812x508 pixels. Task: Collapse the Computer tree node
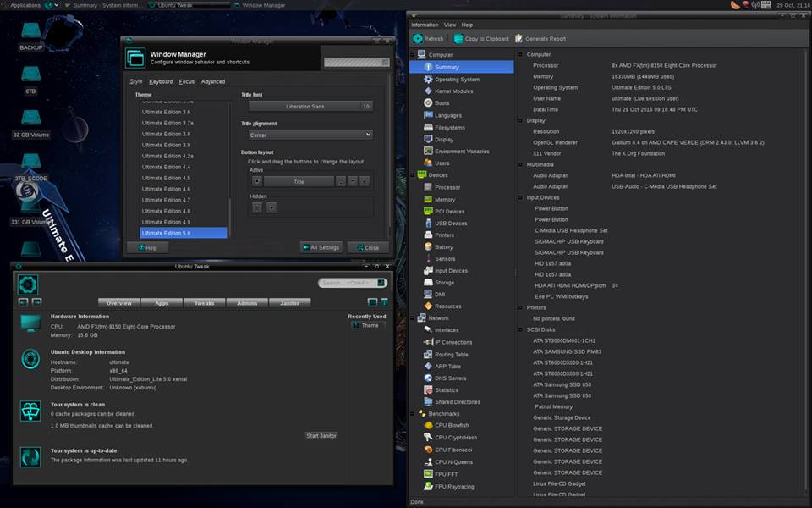pyautogui.click(x=412, y=55)
